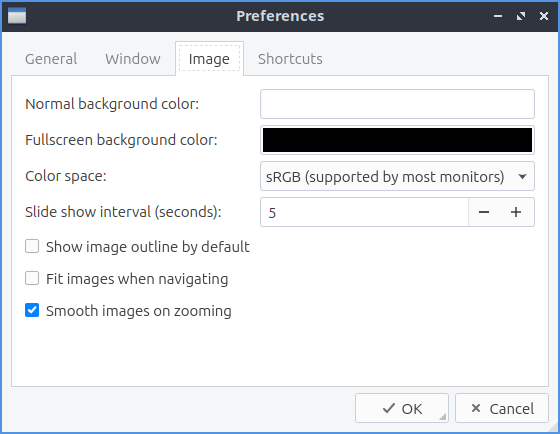The width and height of the screenshot is (560, 434).
Task: Enable Show image outline by default
Action: pos(32,246)
